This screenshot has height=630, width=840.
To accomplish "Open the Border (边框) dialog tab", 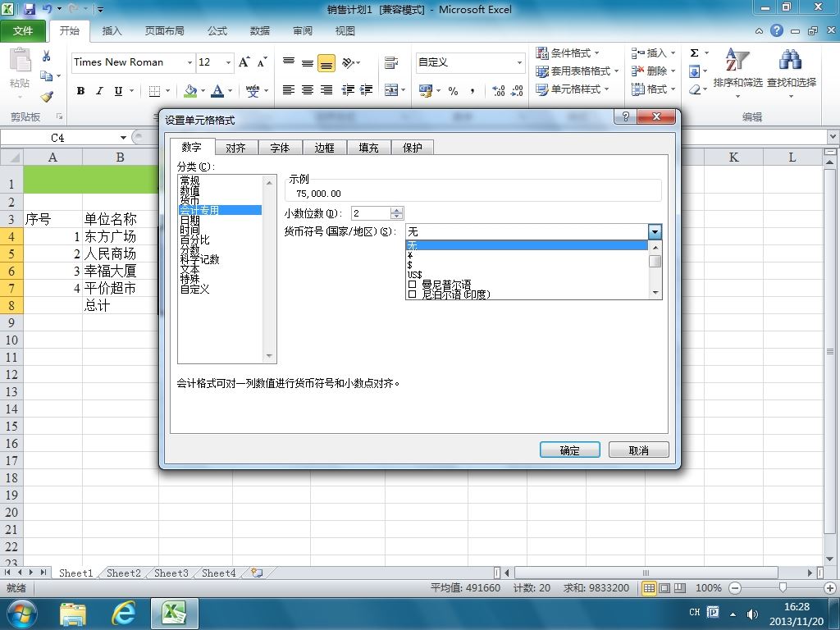I will pos(325,148).
